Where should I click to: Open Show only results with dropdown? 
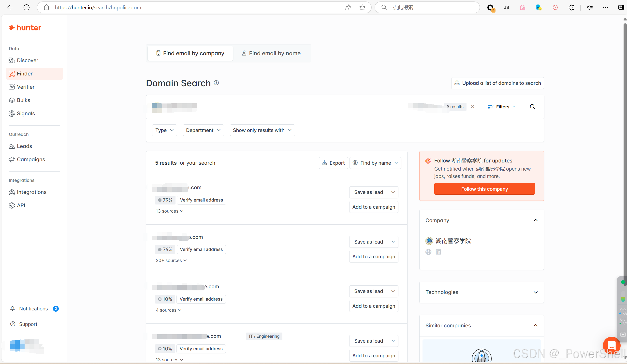point(262,130)
